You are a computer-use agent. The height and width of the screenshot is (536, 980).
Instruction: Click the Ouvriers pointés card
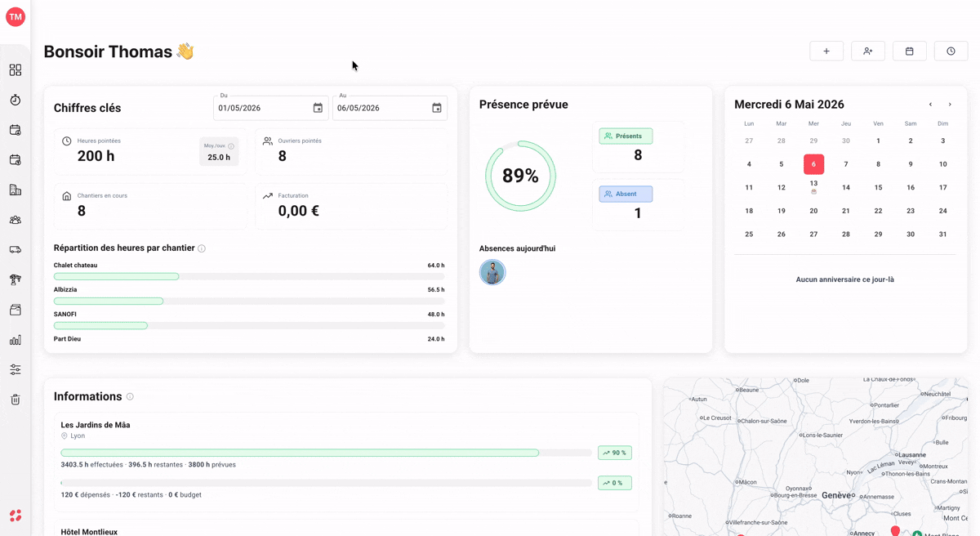[351, 151]
